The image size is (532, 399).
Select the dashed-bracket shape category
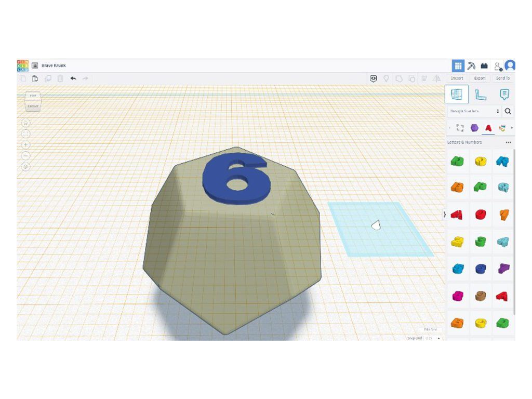(x=460, y=128)
